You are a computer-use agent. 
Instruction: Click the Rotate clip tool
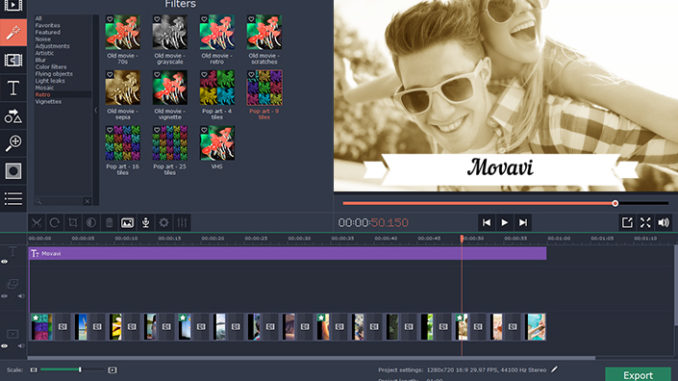[x=54, y=223]
